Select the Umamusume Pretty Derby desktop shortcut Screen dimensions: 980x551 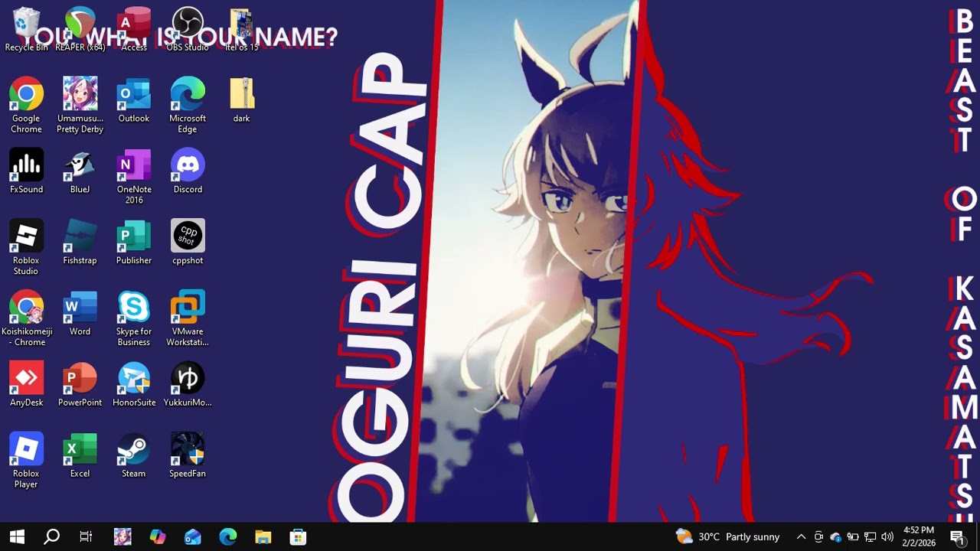pos(80,105)
